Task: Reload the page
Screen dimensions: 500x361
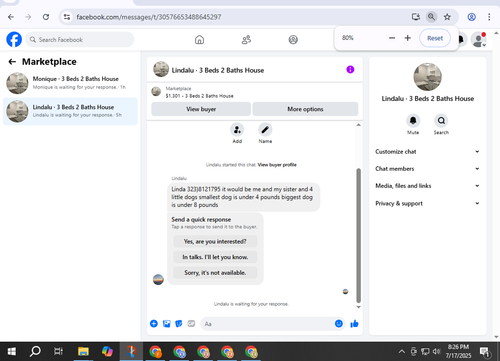Action: 46,17
